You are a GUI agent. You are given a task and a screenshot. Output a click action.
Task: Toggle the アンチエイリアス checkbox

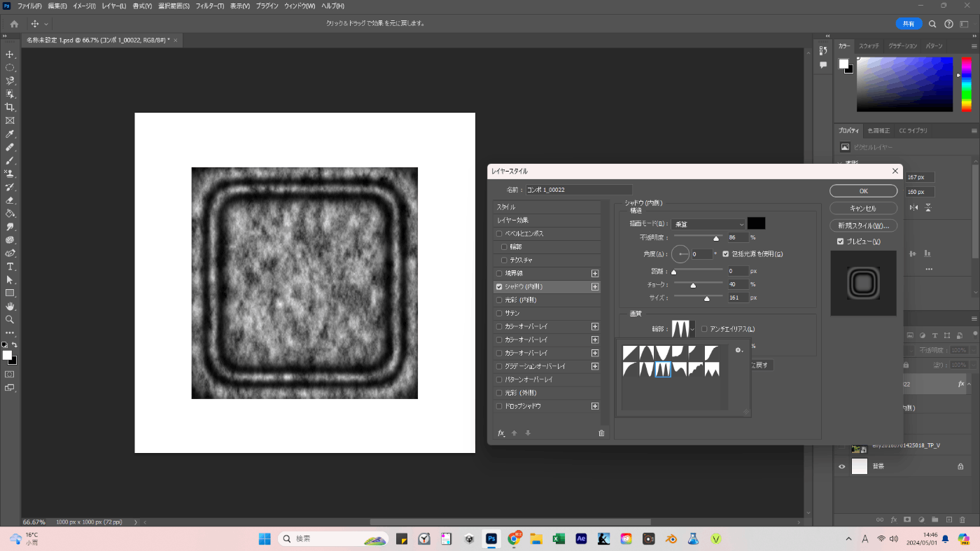(704, 329)
